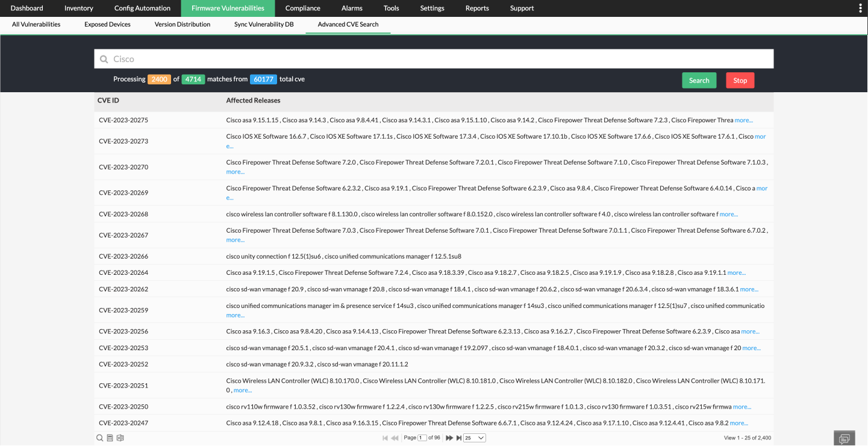This screenshot has height=446, width=868.
Task: Click the CVE search input field
Action: click(x=434, y=59)
